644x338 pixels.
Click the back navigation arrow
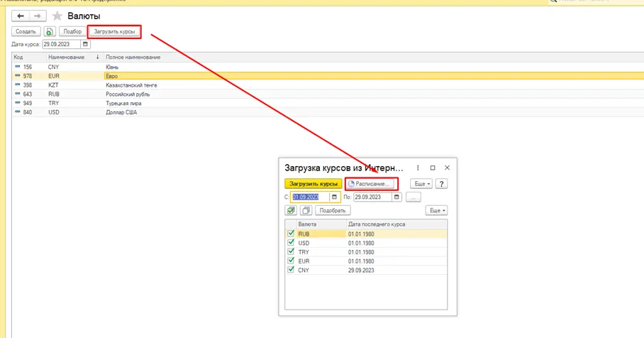pos(21,16)
